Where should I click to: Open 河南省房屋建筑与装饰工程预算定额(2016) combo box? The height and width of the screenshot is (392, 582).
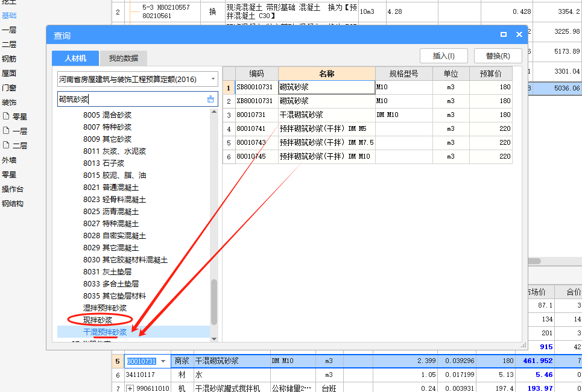point(138,79)
